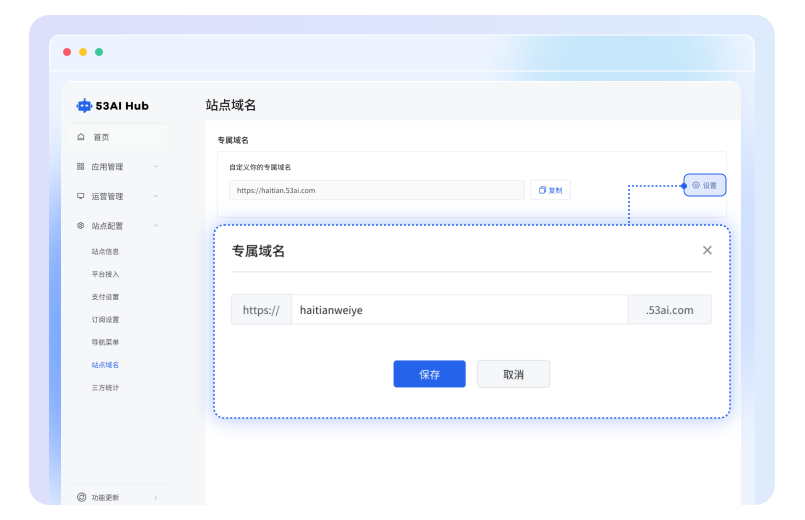This screenshot has height=520, width=805.
Task: Click the 功能更新 smiley icon
Action: click(81, 497)
